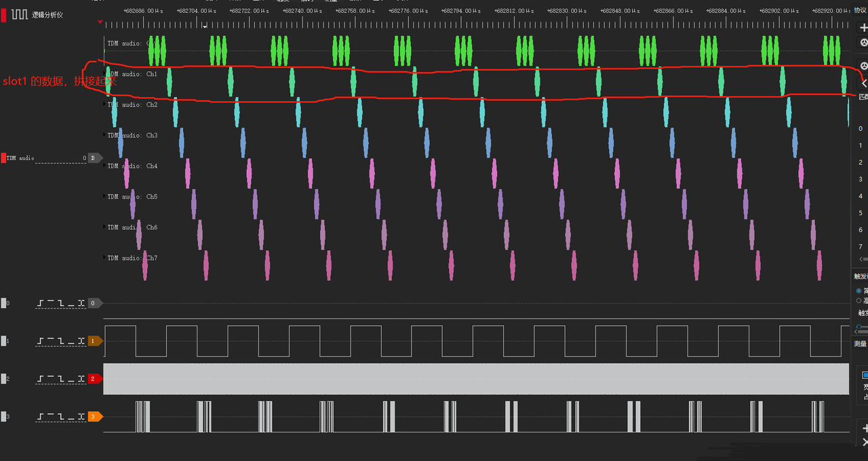Viewport: 868px width, 461px height.
Task: Change the TDM audio red color swatch
Action: [3, 158]
